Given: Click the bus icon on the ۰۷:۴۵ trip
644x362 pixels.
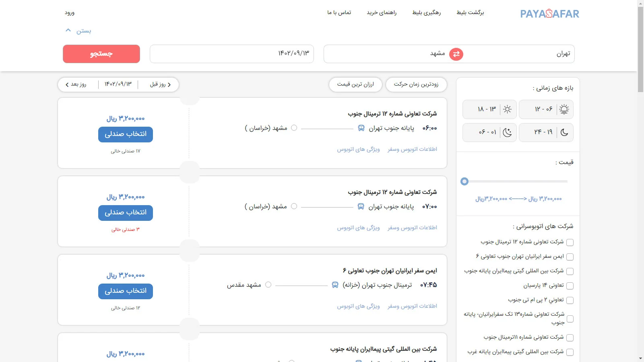Looking at the screenshot, I should pyautogui.click(x=335, y=285).
